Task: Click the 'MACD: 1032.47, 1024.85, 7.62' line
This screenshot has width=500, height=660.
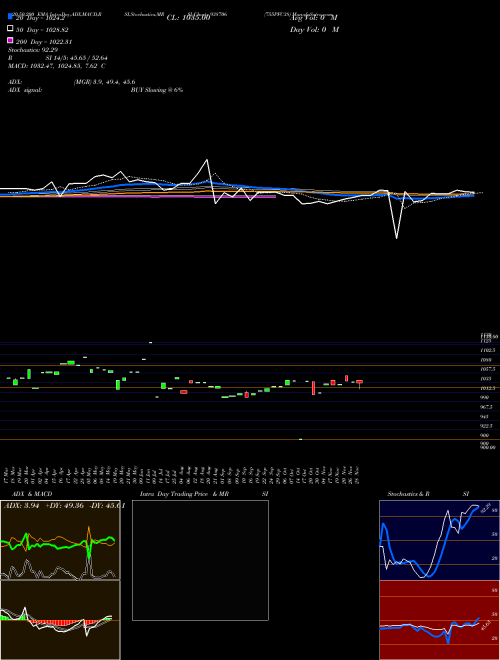Action: point(53,66)
